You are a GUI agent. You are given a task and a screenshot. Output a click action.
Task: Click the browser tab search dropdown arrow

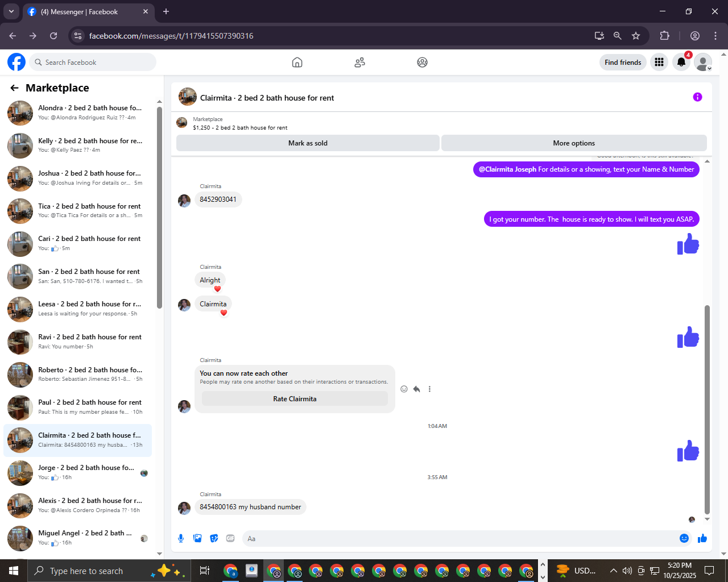11,11
